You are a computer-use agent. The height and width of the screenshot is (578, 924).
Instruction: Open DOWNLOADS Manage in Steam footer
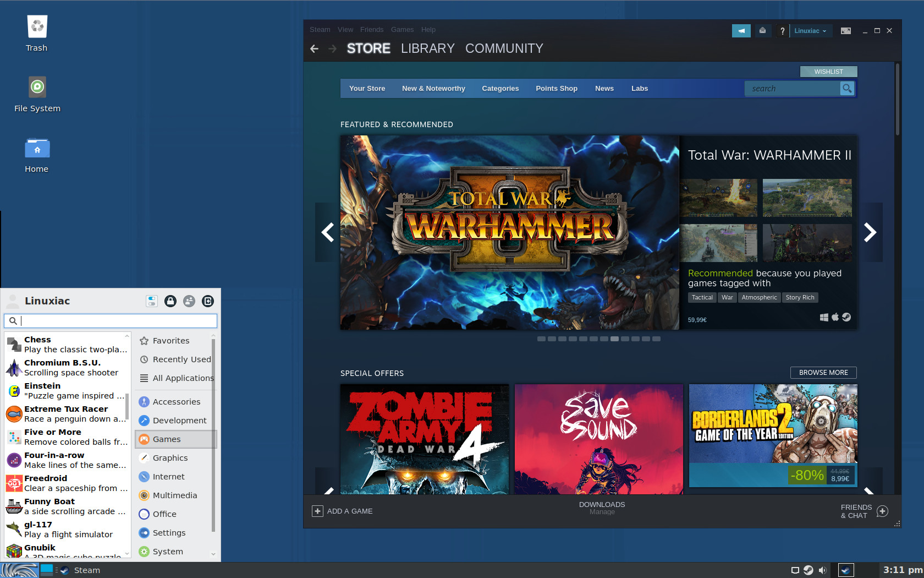[602, 508]
